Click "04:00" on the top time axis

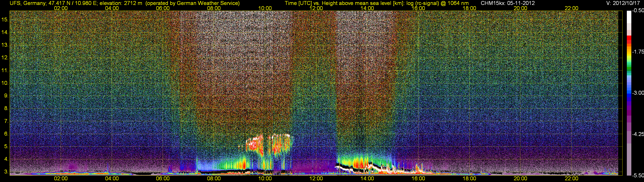(112, 8)
